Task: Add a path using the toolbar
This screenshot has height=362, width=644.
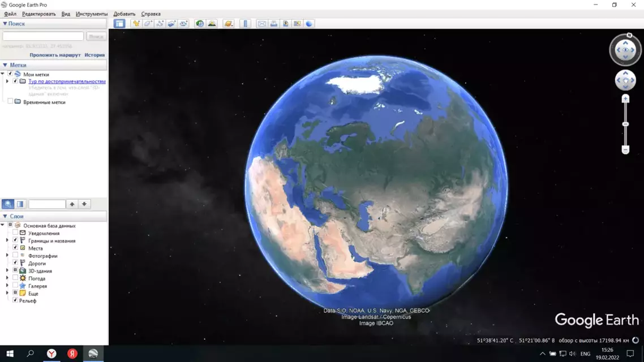Action: [160, 23]
